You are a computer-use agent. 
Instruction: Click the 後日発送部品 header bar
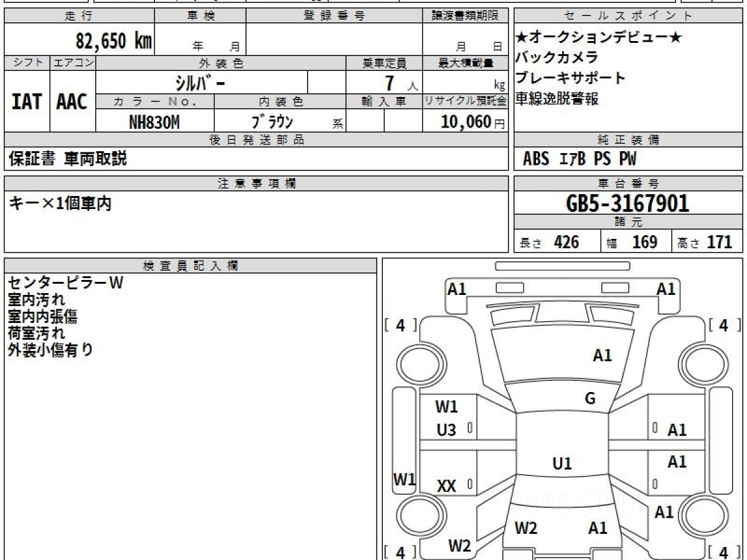click(256, 140)
